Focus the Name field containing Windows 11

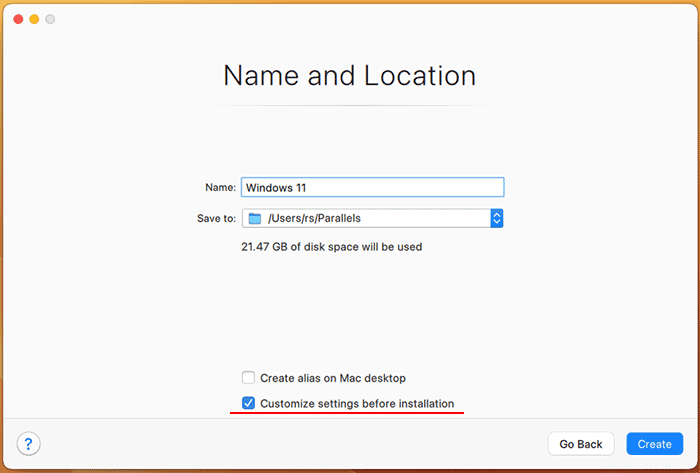373,187
